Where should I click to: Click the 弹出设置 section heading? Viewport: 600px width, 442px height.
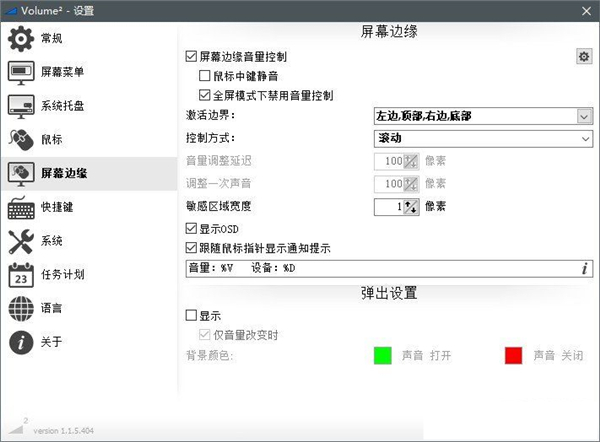(389, 293)
